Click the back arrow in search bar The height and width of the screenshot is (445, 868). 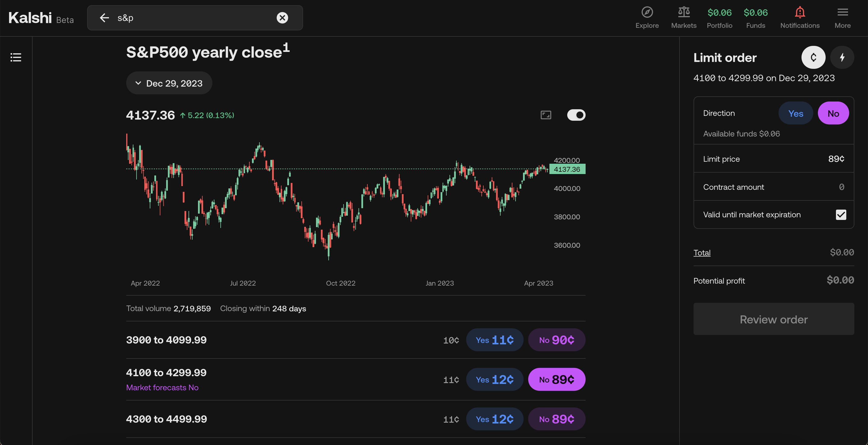[104, 18]
